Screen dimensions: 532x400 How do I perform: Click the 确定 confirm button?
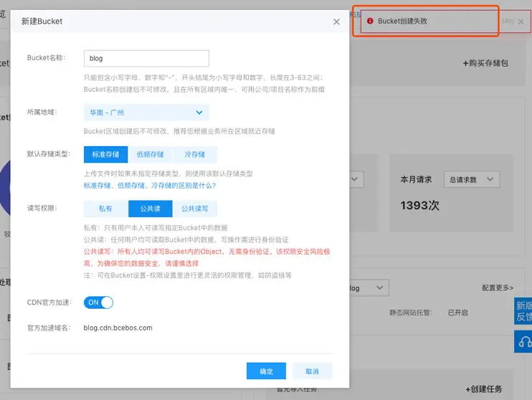[x=266, y=371]
